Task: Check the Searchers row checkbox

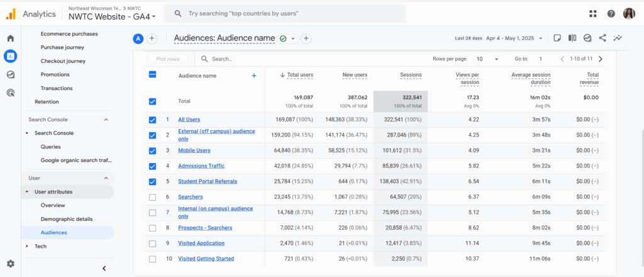Action: point(152,197)
